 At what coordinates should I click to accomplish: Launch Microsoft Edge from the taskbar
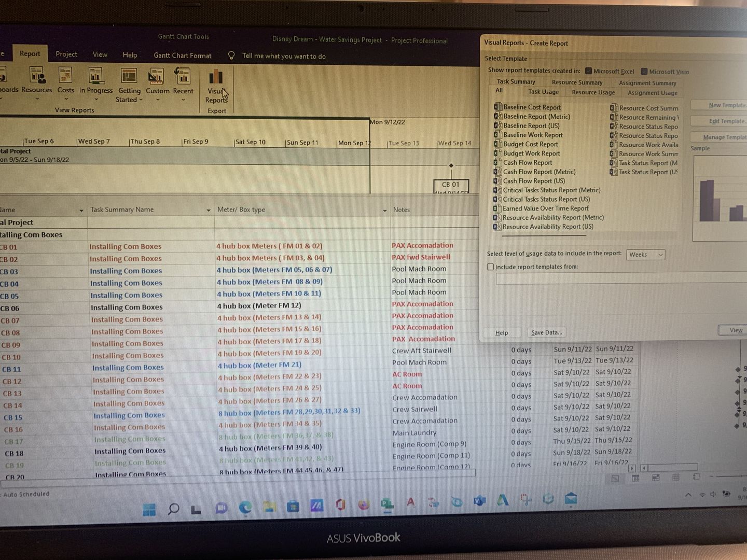tap(245, 507)
